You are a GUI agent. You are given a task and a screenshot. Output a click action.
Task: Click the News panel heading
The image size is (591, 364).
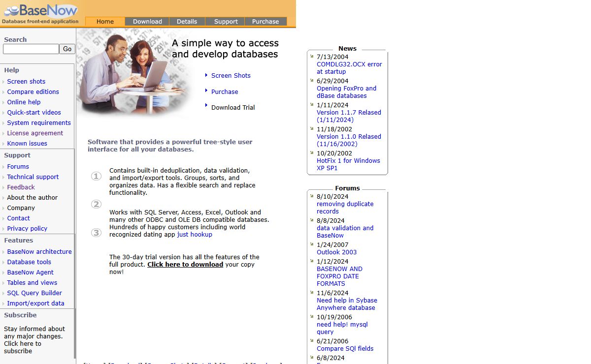(x=347, y=49)
